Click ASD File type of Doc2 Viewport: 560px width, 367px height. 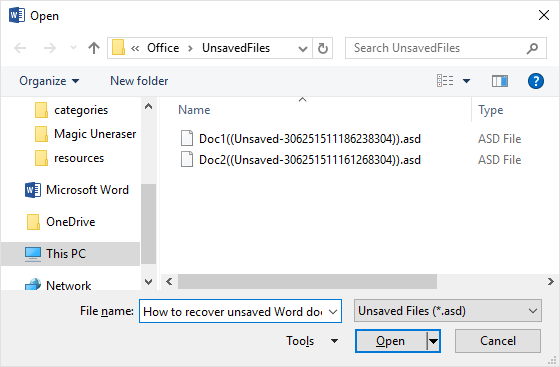[499, 160]
